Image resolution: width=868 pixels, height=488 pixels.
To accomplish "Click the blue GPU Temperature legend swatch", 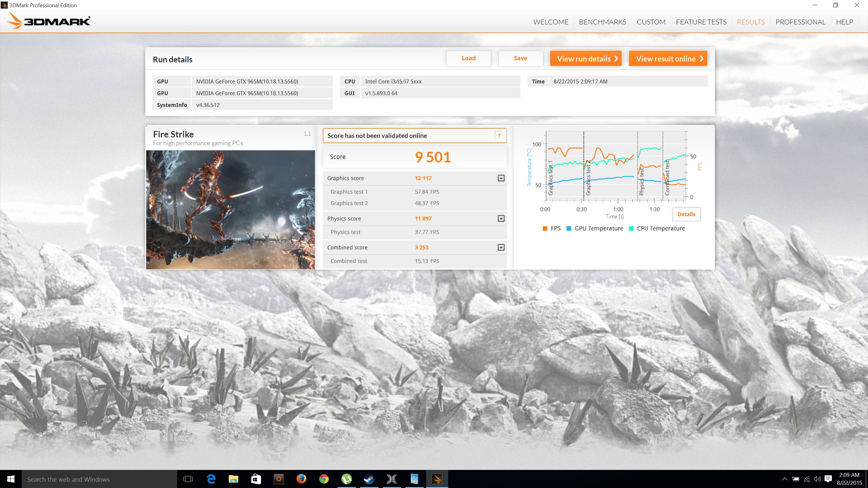I will tap(569, 228).
